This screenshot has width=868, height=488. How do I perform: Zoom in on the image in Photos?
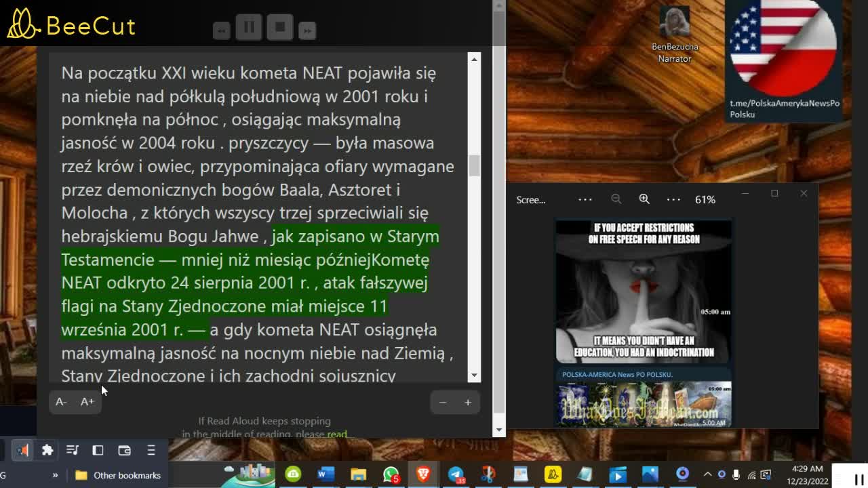[644, 199]
